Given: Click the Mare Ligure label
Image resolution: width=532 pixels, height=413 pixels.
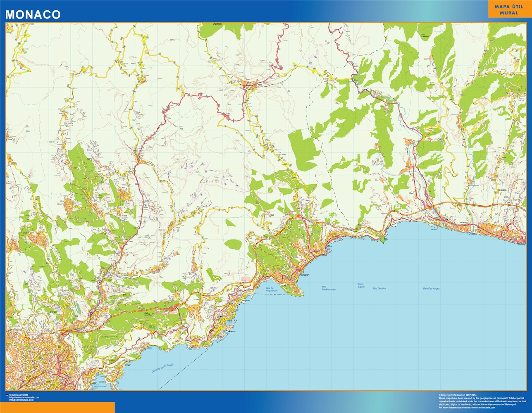Looking at the screenshot, I should (x=361, y=285).
